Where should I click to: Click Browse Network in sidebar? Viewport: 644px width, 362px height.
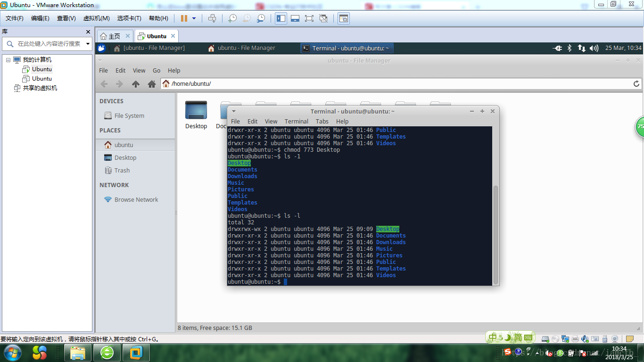pos(136,200)
